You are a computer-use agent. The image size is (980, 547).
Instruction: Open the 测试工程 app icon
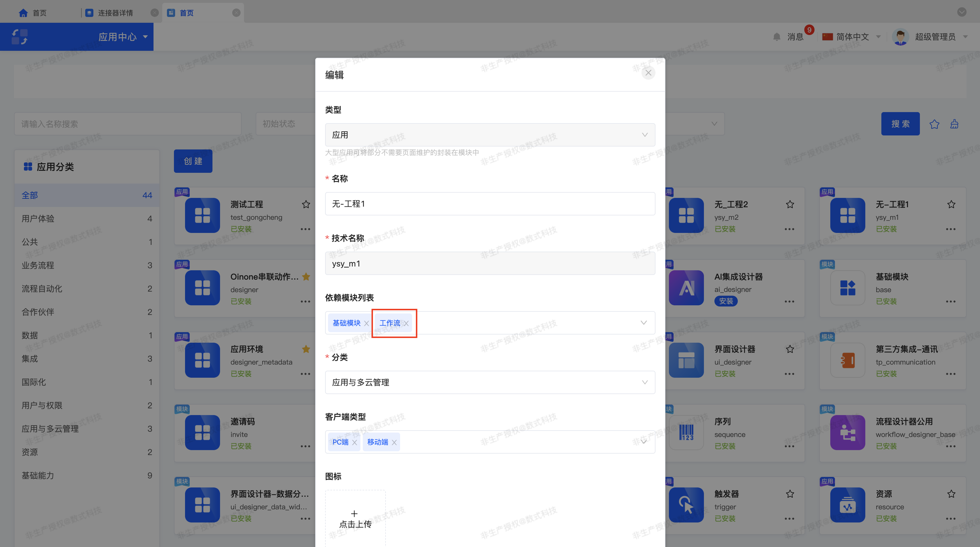[203, 215]
